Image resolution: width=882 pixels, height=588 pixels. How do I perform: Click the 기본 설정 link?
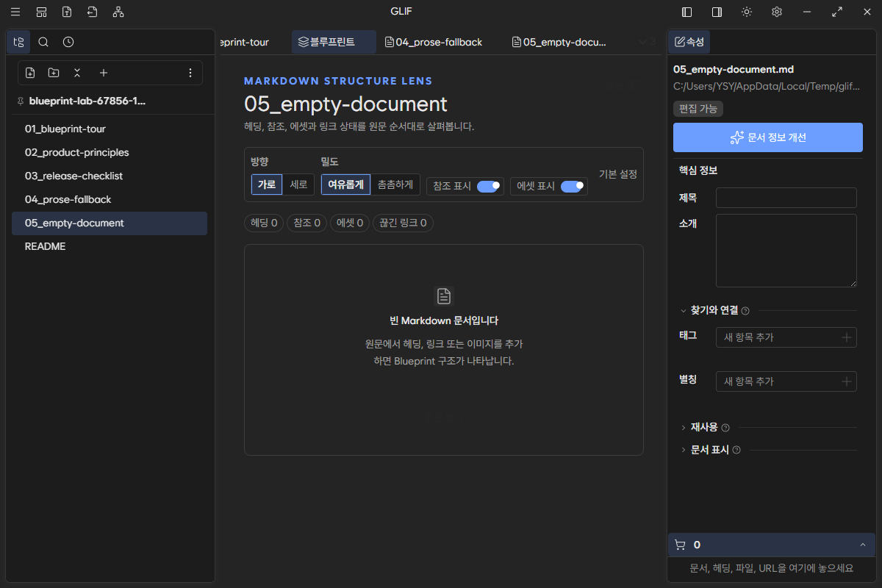[x=617, y=174]
